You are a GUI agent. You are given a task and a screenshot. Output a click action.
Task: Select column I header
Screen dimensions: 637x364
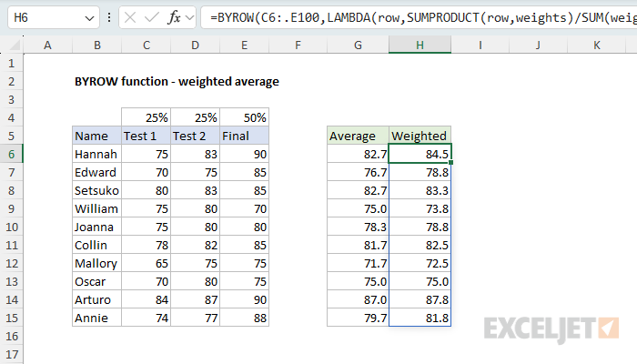coord(480,45)
